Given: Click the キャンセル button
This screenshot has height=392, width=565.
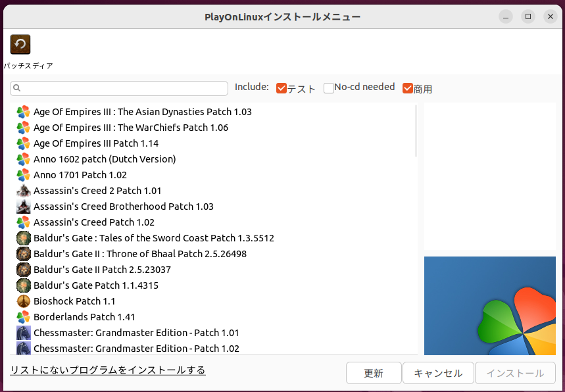Looking at the screenshot, I should point(438,373).
